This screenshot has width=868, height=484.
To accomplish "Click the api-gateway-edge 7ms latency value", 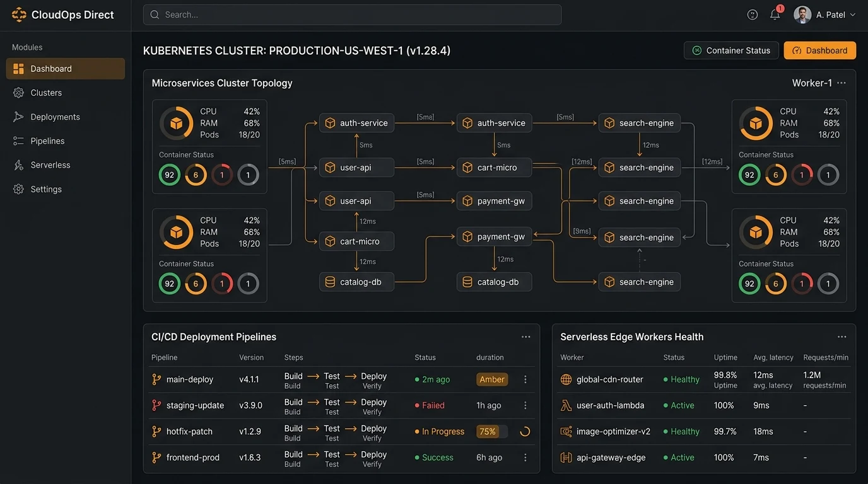I will (761, 458).
